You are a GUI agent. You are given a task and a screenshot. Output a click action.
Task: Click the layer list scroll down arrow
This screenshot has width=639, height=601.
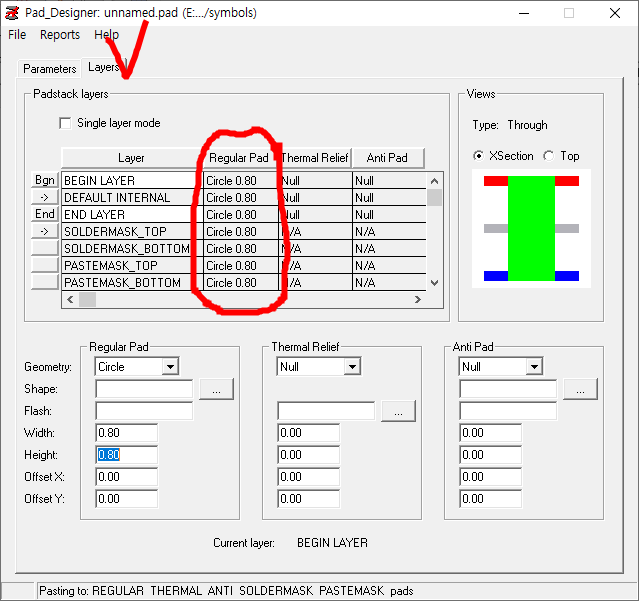tap(434, 282)
